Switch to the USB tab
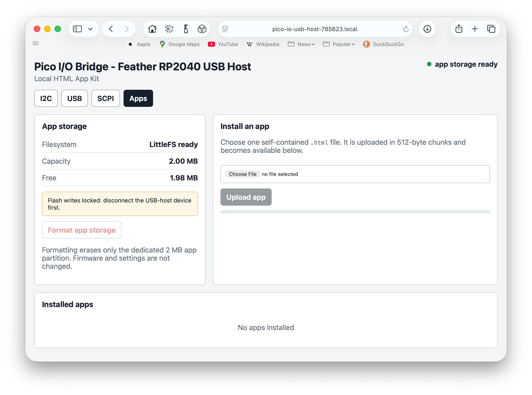The width and height of the screenshot is (532, 395). [x=75, y=98]
